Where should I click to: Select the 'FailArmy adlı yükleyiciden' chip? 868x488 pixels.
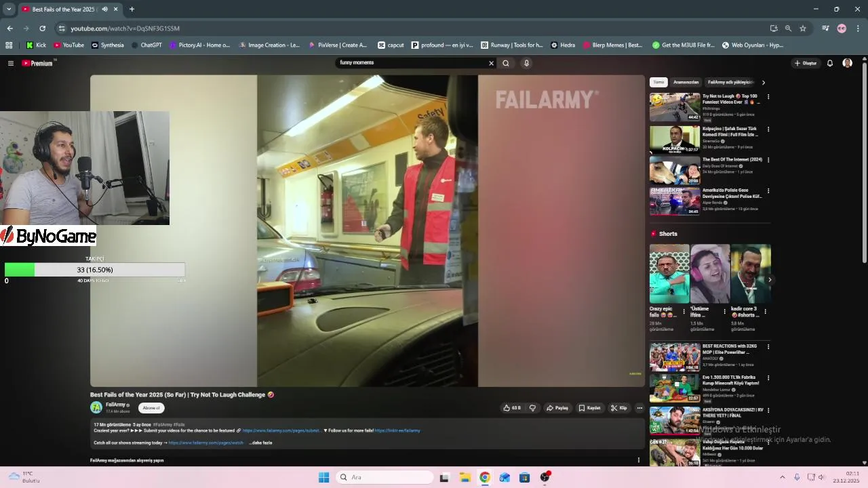pos(730,82)
